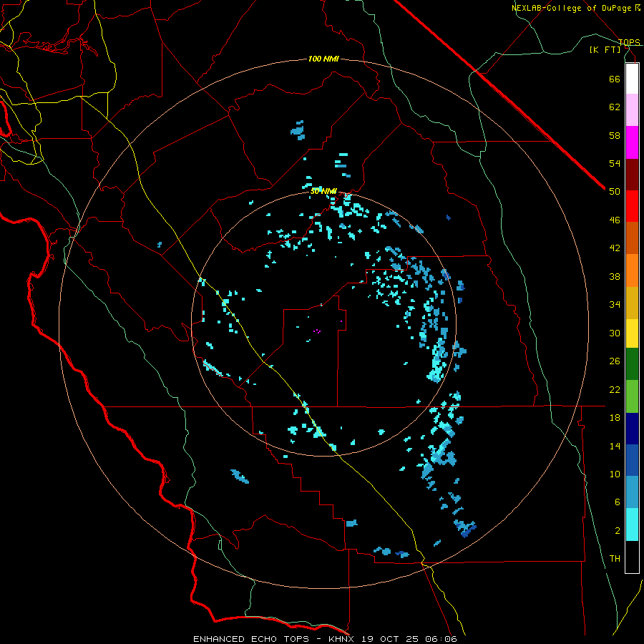Screen dimensions: 644x644
Task: Click the [K FT] units label
Action: click(x=605, y=49)
